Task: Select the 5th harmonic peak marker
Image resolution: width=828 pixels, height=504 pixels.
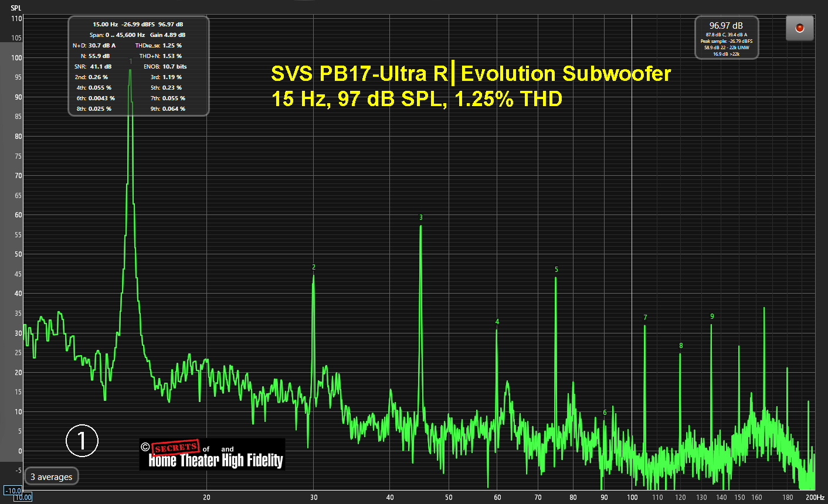Action: (556, 270)
